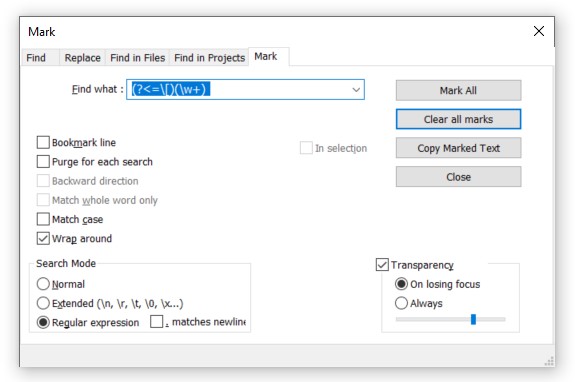The height and width of the screenshot is (382, 575).
Task: Go to Find in Projects tab
Action: pos(209,58)
